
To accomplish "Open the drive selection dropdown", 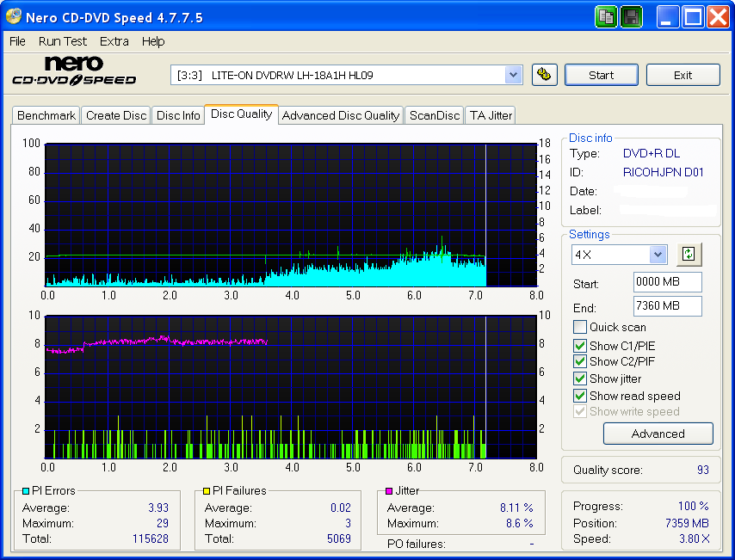I will (513, 75).
